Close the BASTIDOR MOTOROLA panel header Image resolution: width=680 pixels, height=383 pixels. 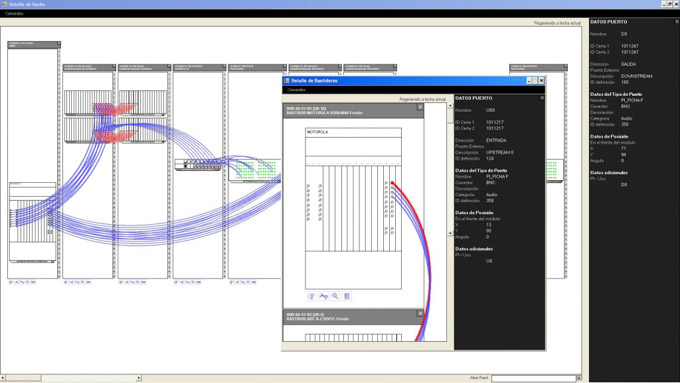point(420,107)
